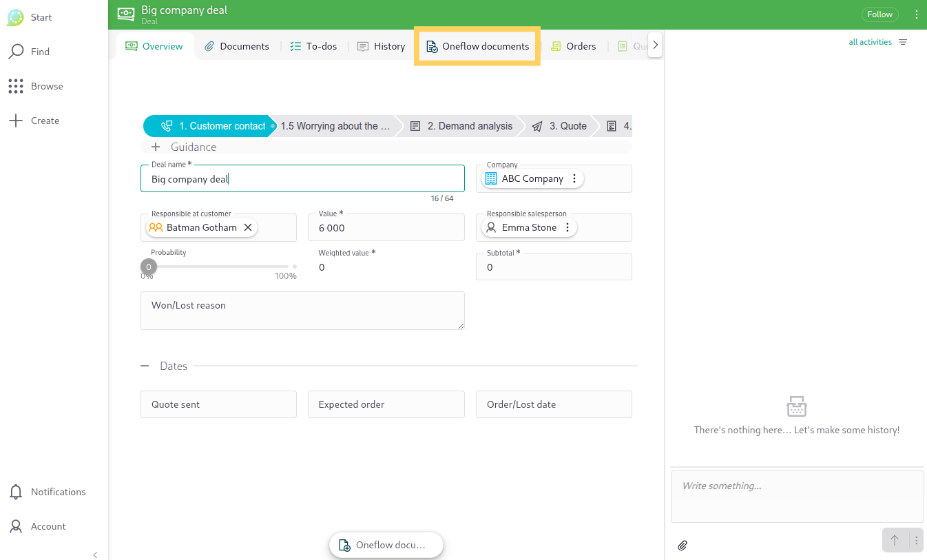Click the Won/Lost reason text area
Screen dimensions: 927x560
point(302,311)
